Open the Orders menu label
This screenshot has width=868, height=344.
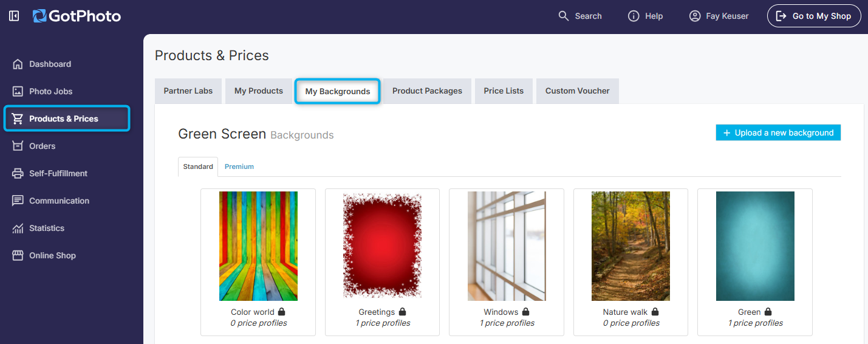coord(43,146)
